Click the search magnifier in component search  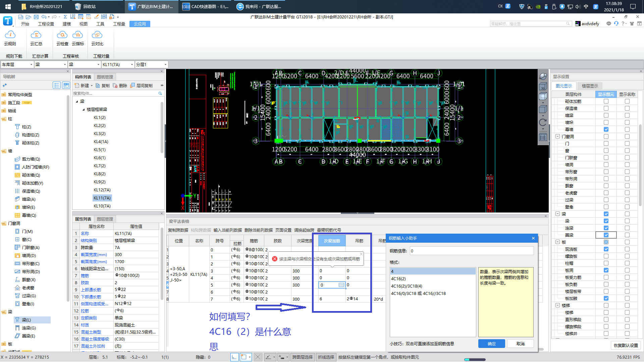click(x=160, y=94)
